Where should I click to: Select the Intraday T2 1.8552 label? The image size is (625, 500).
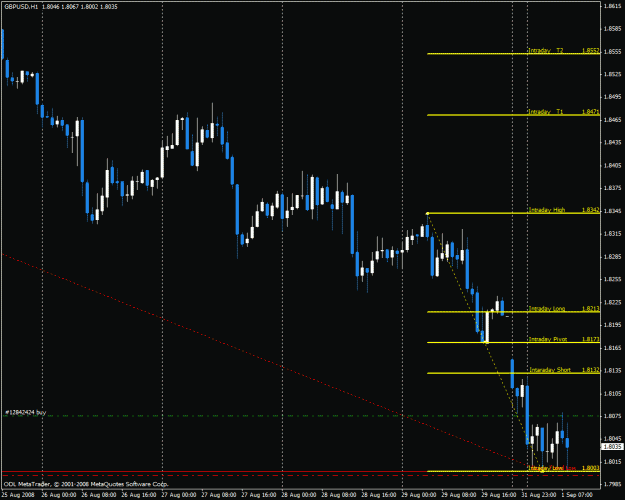coord(564,51)
